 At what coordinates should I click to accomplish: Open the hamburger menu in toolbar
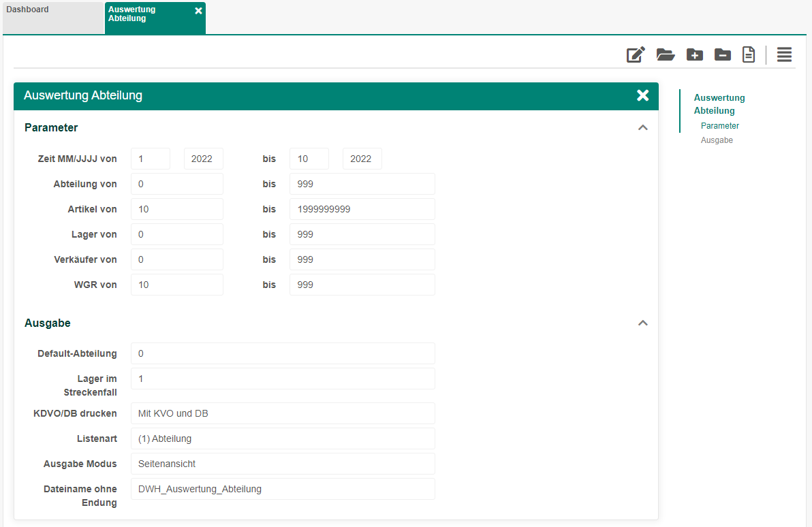(784, 55)
